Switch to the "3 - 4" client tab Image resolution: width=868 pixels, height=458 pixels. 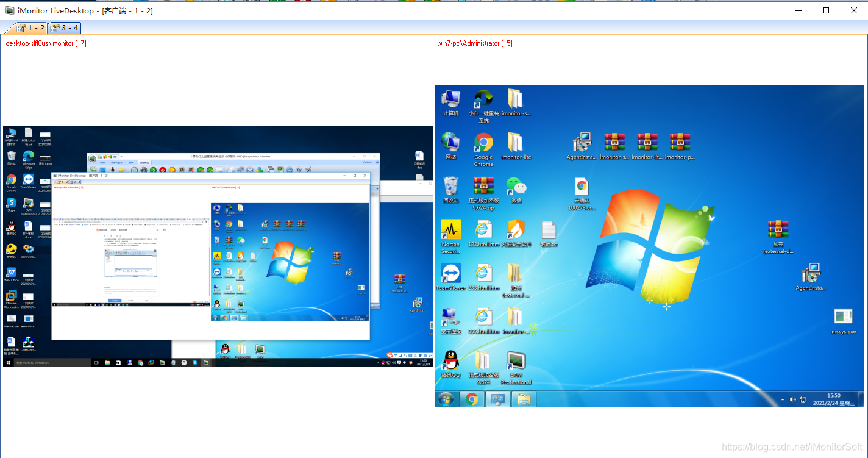click(x=65, y=27)
